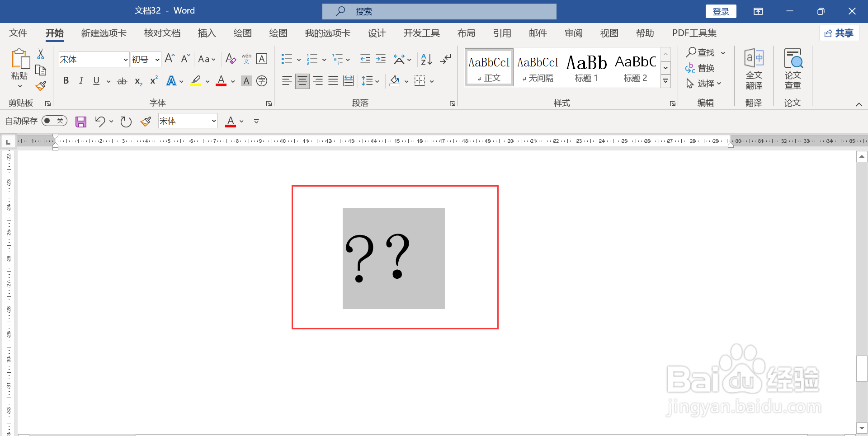Open borders dropdown arrow

[432, 81]
